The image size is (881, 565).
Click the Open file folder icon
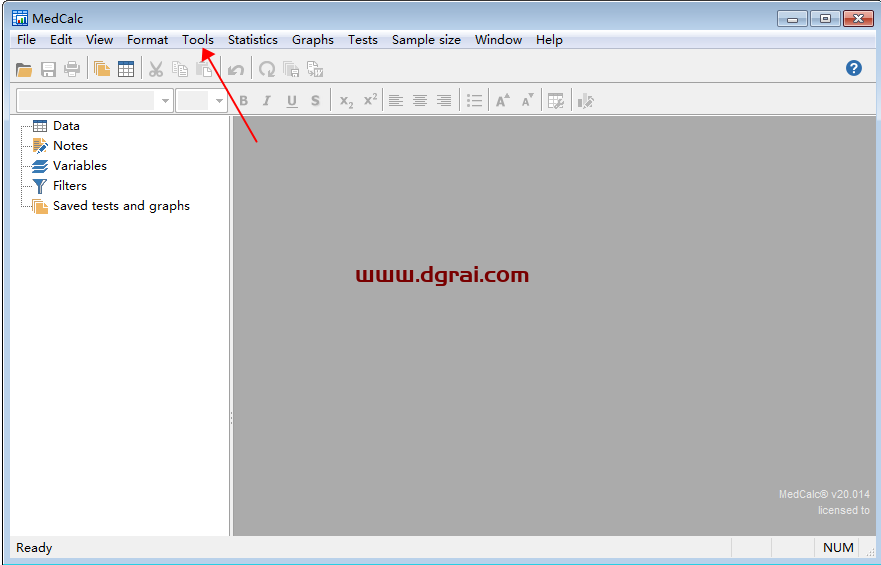(x=24, y=70)
